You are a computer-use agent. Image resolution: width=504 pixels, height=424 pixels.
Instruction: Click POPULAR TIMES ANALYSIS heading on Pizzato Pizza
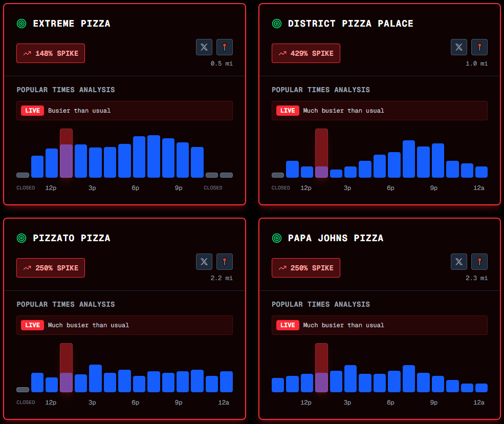65,304
